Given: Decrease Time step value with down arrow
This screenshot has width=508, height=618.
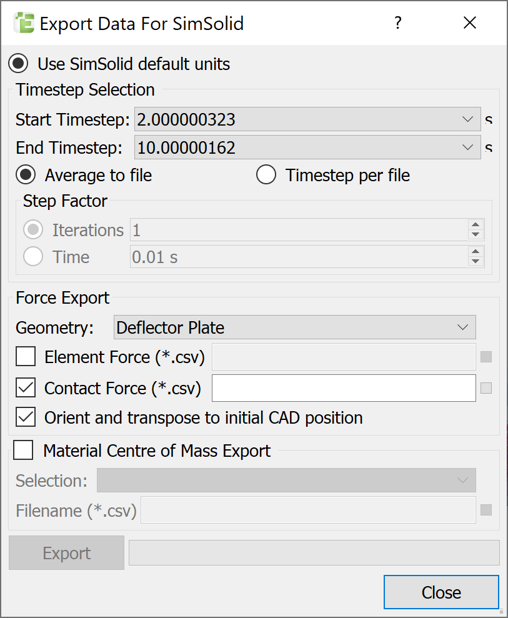Looking at the screenshot, I should (x=476, y=261).
